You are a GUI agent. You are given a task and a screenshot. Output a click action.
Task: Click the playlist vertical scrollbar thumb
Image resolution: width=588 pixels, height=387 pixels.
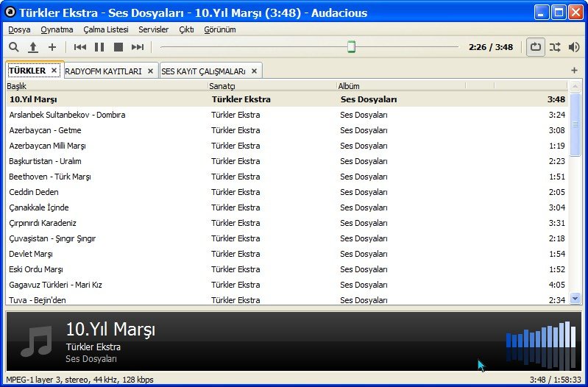point(575,124)
